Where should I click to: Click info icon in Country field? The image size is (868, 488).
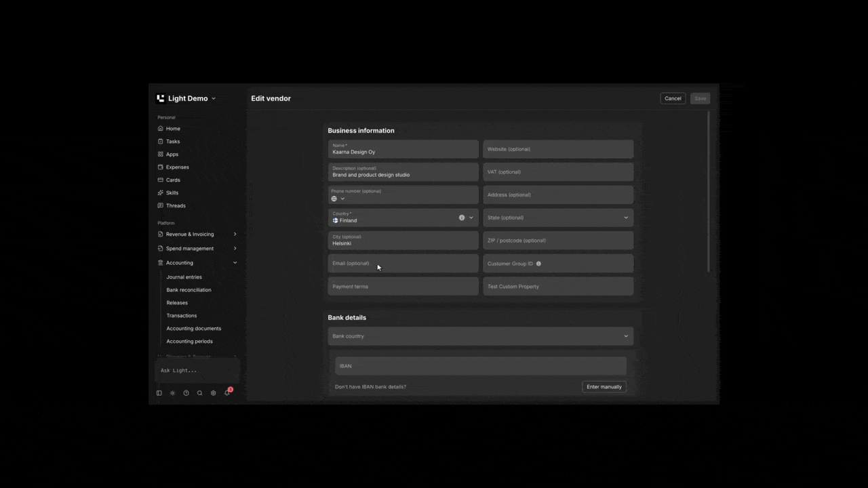pos(462,218)
